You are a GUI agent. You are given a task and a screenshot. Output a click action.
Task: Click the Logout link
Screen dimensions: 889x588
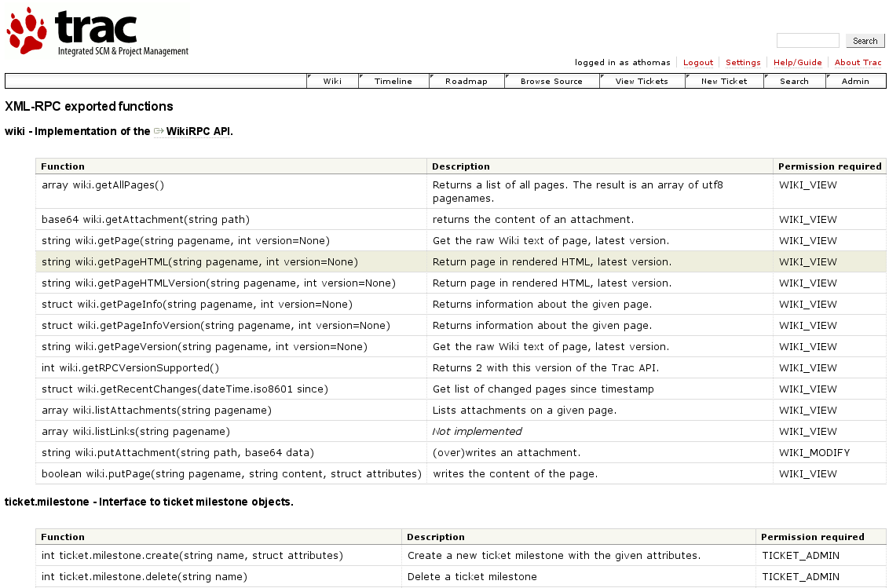pyautogui.click(x=697, y=63)
